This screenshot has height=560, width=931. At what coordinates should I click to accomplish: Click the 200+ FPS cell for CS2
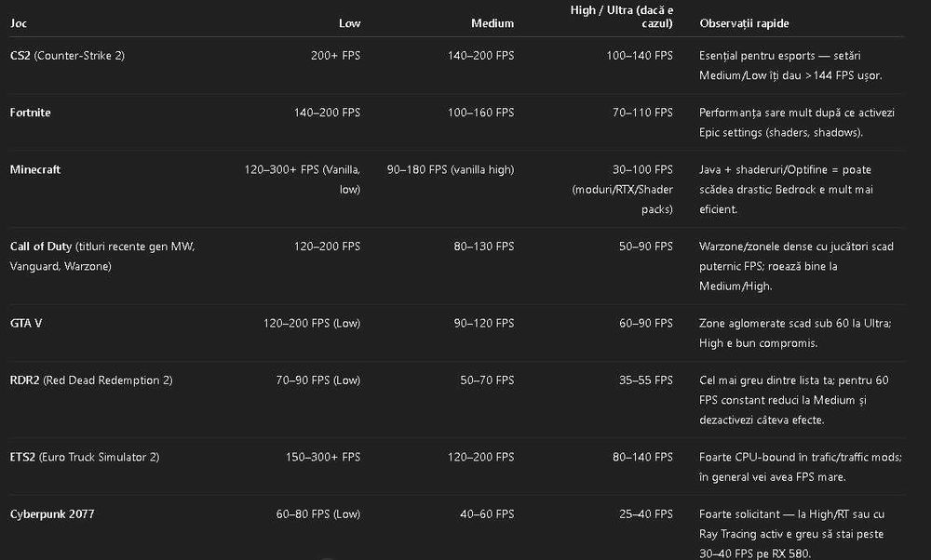[x=335, y=56]
